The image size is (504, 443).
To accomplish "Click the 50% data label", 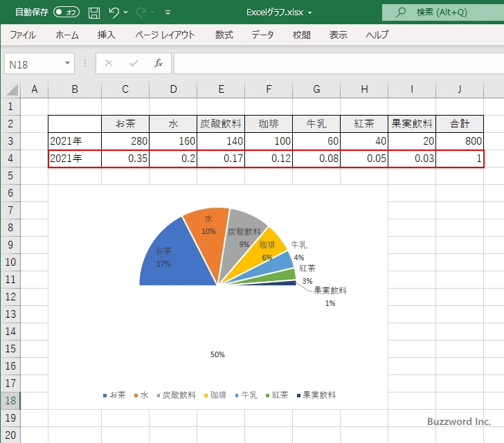I will click(x=217, y=354).
